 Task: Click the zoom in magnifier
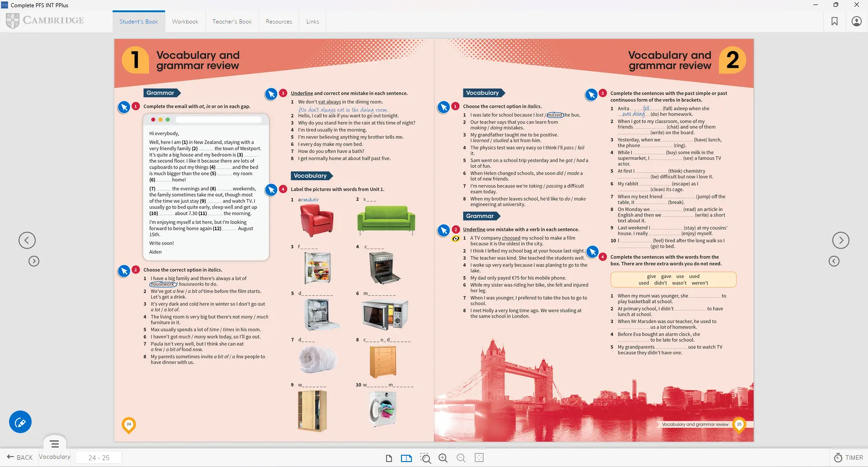[x=443, y=458]
